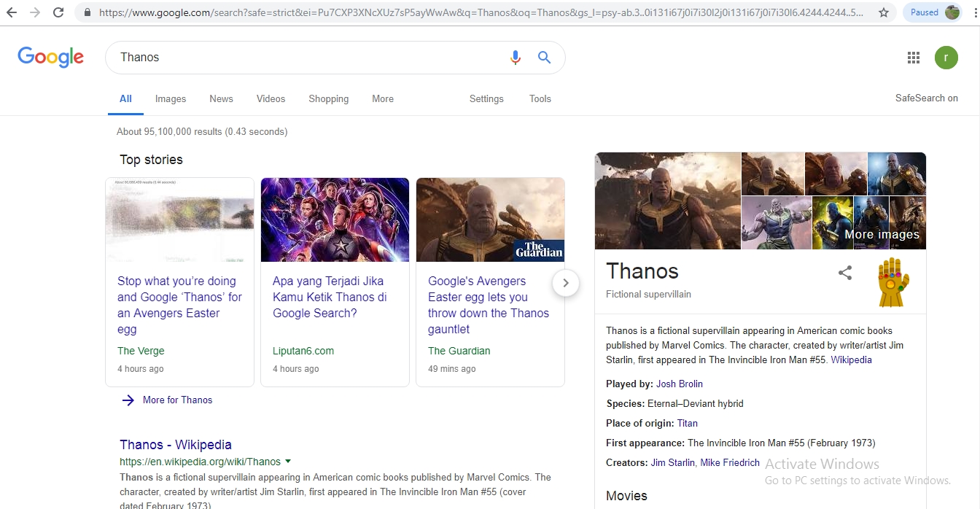Click the "Top stories" heading
Image resolution: width=980 pixels, height=509 pixels.
click(x=151, y=160)
